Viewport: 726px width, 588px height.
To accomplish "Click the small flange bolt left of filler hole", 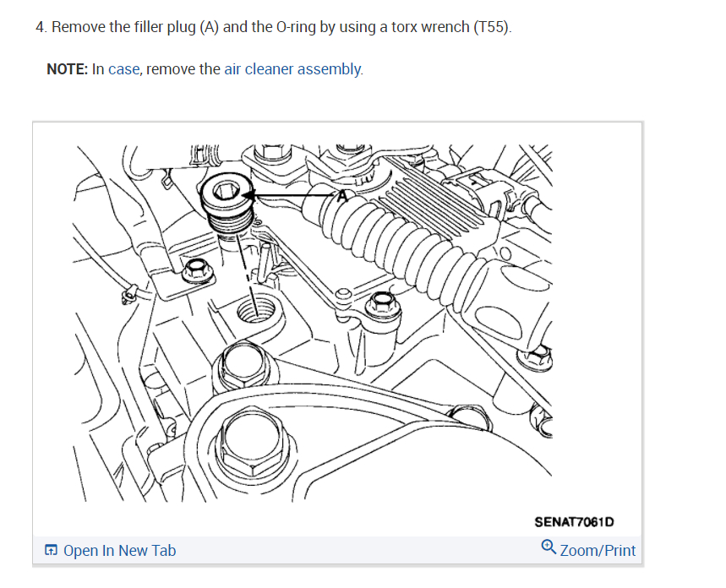I will click(x=194, y=270).
